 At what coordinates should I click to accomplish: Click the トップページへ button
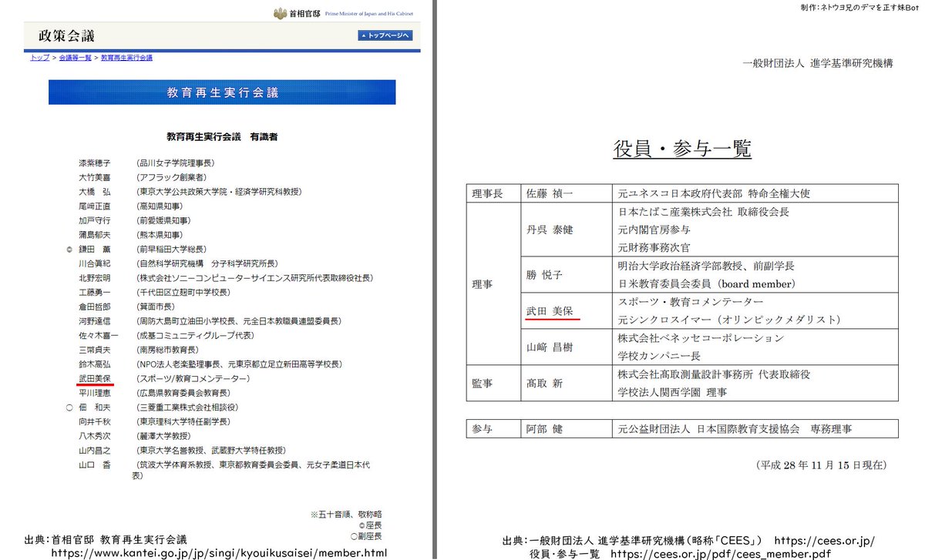point(385,35)
